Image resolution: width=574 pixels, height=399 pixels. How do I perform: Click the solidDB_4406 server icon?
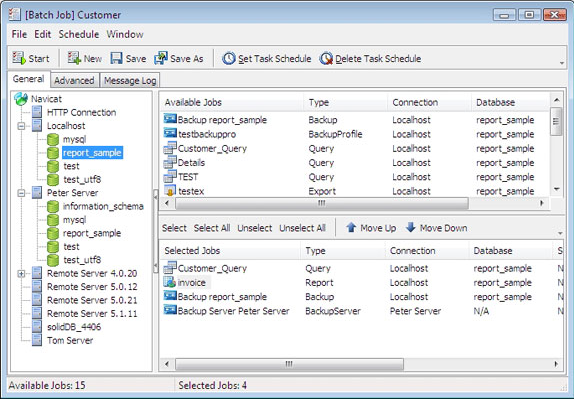point(37,327)
